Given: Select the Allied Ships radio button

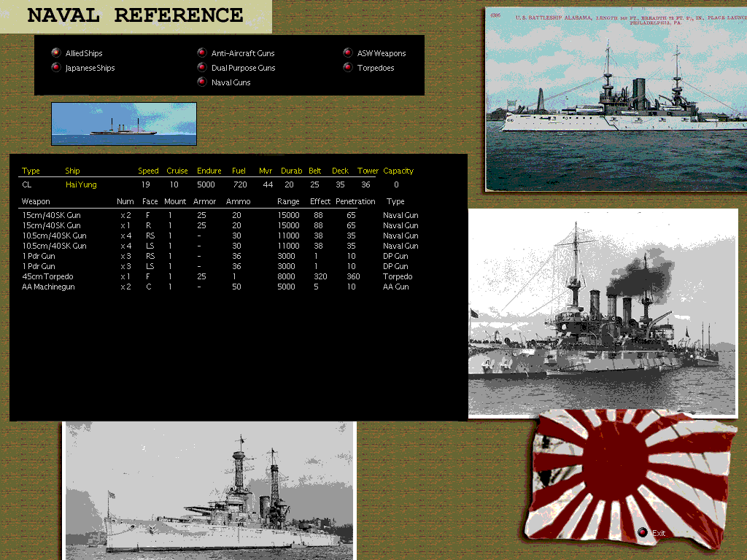Looking at the screenshot, I should (x=56, y=52).
